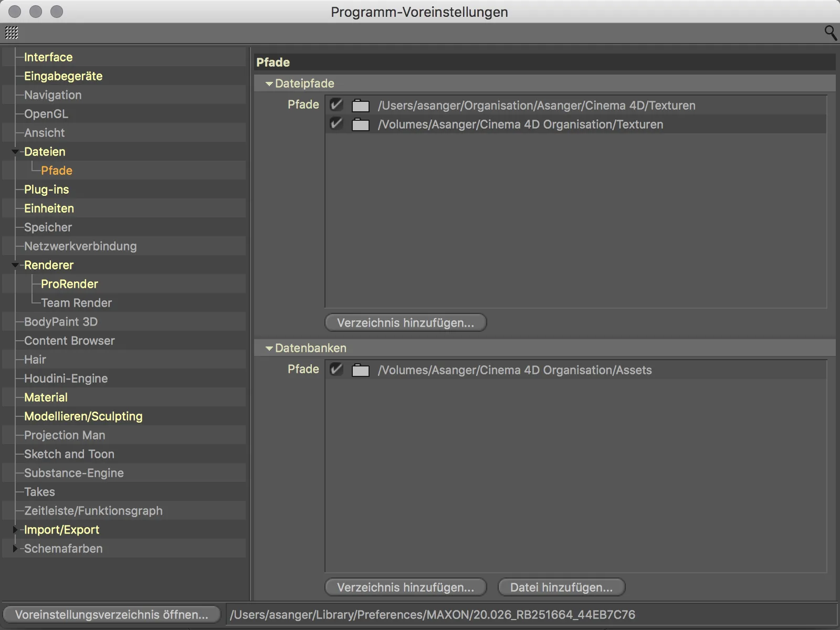Select the Pfade sub-item

[x=57, y=171]
